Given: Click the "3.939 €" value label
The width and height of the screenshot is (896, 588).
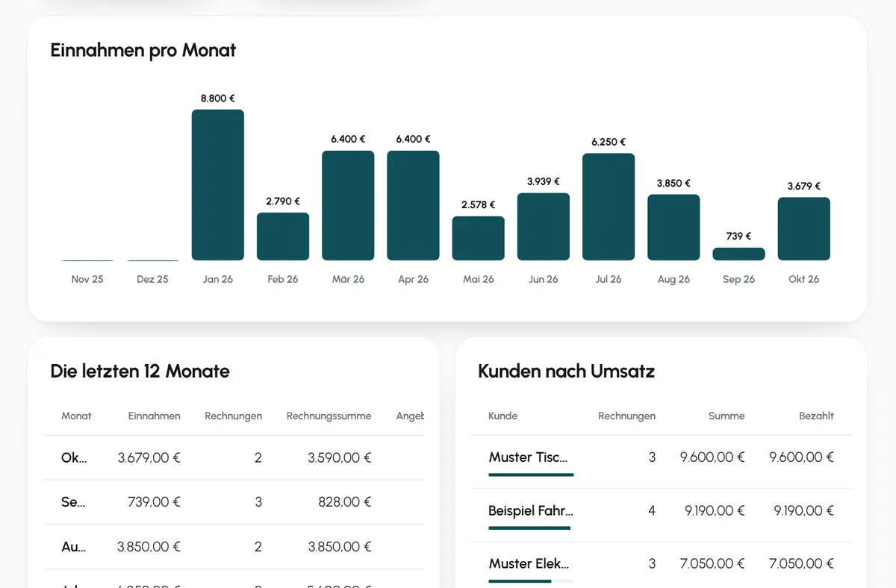Looking at the screenshot, I should pos(544,181).
